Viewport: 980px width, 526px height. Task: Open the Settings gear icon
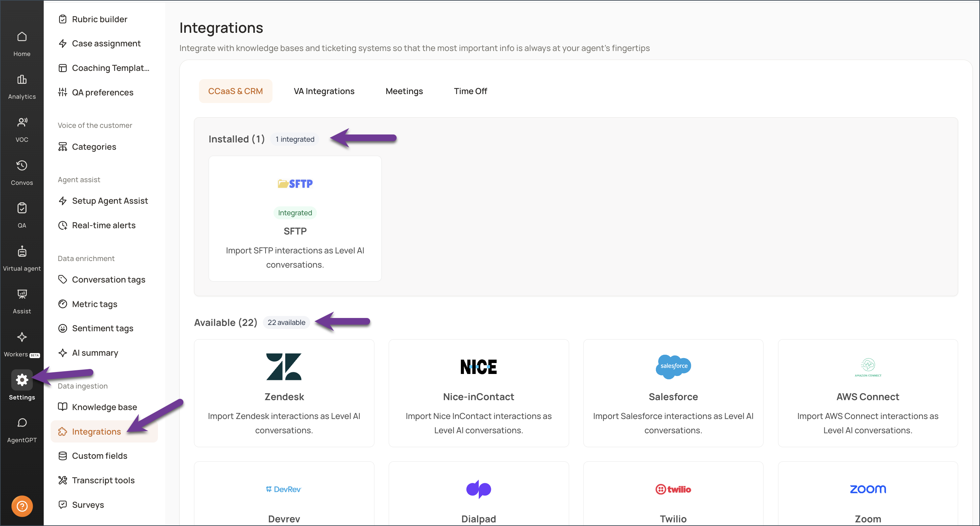click(22, 380)
